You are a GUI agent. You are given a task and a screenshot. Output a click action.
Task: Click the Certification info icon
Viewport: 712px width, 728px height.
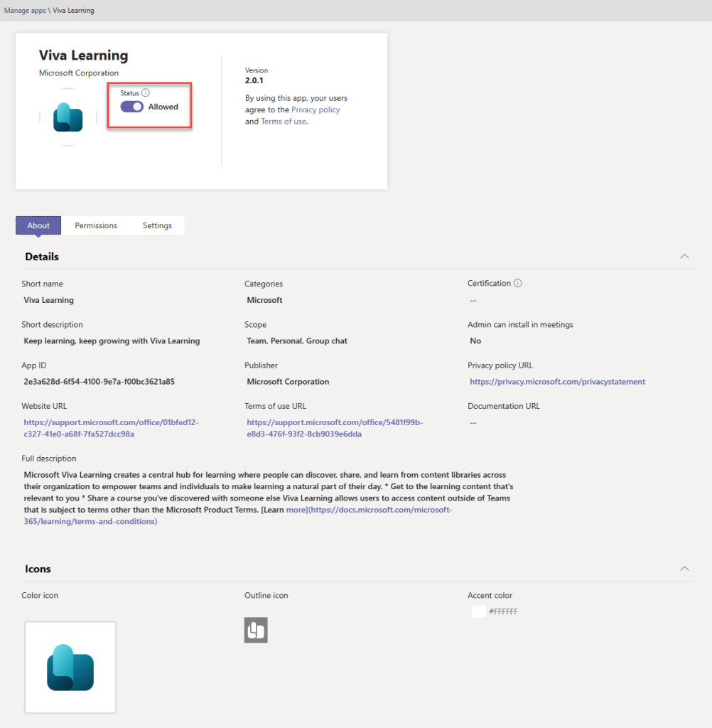(x=517, y=283)
